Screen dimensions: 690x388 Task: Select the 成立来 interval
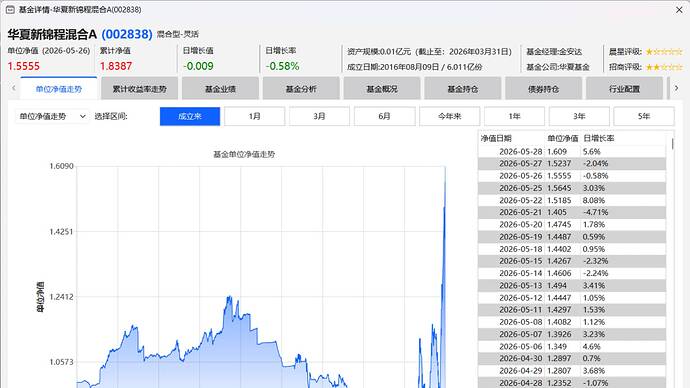tap(190, 116)
